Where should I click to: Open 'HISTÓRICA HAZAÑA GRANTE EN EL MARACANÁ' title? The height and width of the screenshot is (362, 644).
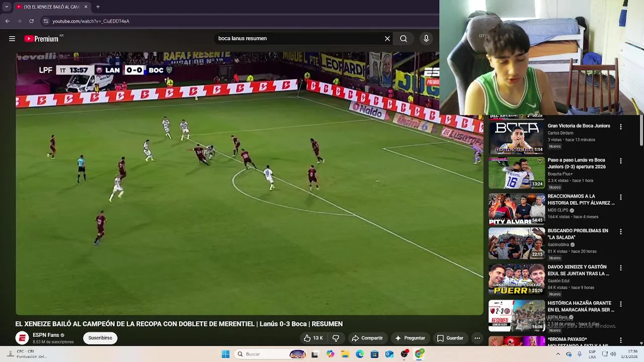(x=581, y=307)
